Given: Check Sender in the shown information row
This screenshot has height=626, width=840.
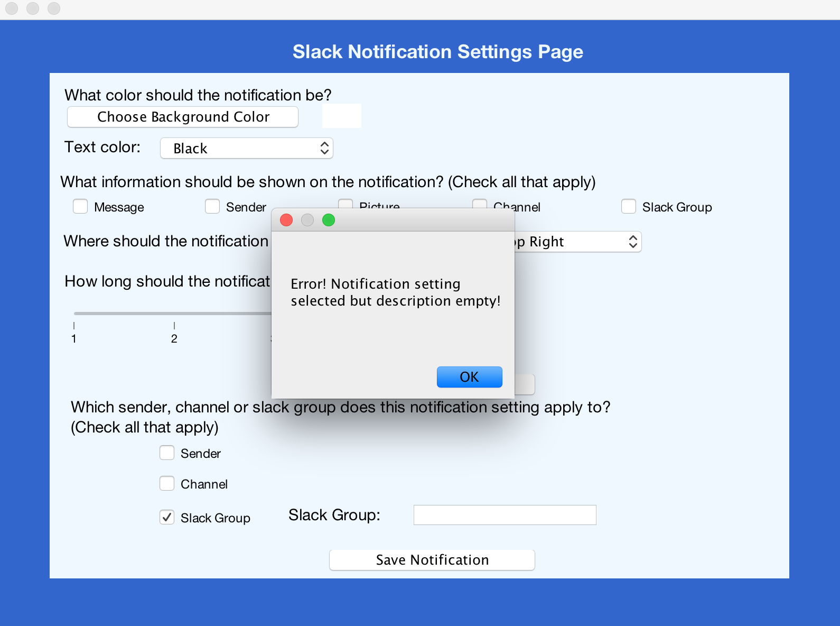Looking at the screenshot, I should 212,206.
